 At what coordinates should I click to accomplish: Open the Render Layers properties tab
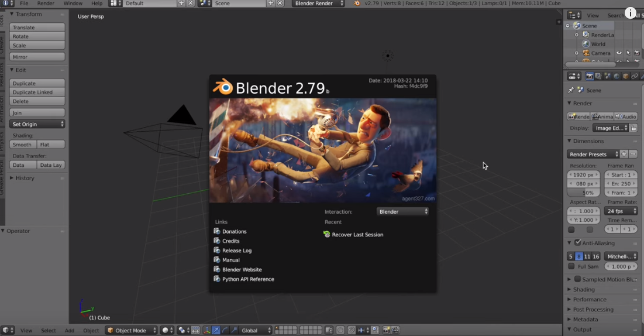click(x=598, y=77)
